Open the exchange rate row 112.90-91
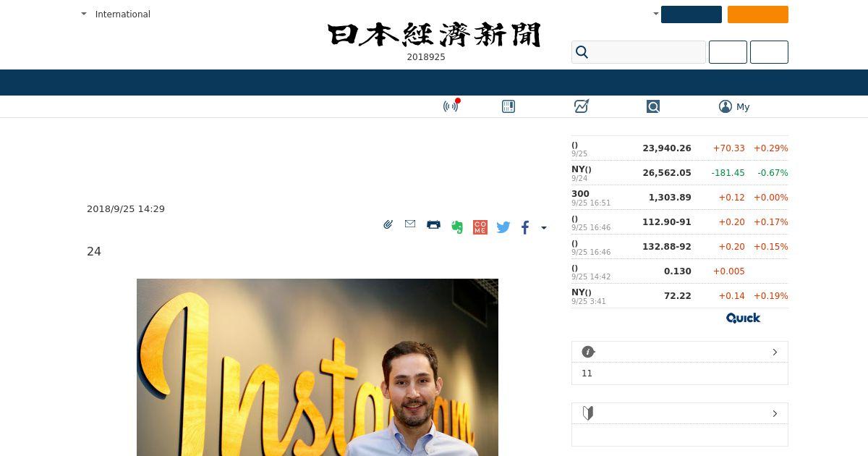 point(680,222)
